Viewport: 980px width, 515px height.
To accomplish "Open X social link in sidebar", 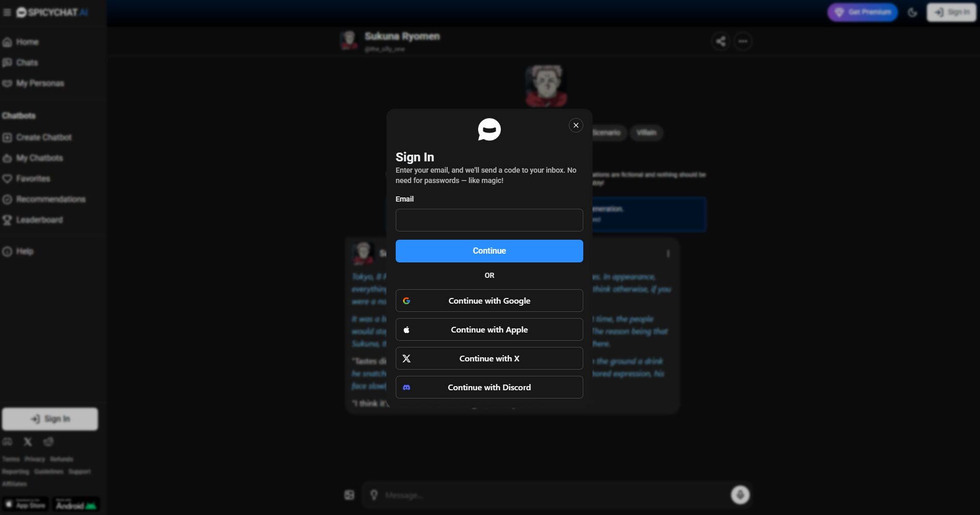I will click(28, 442).
